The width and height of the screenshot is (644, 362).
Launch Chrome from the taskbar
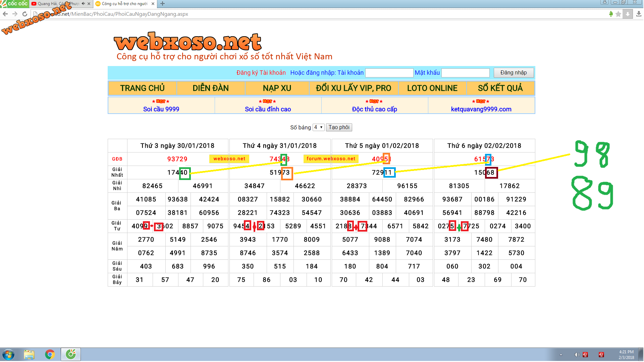click(x=50, y=355)
